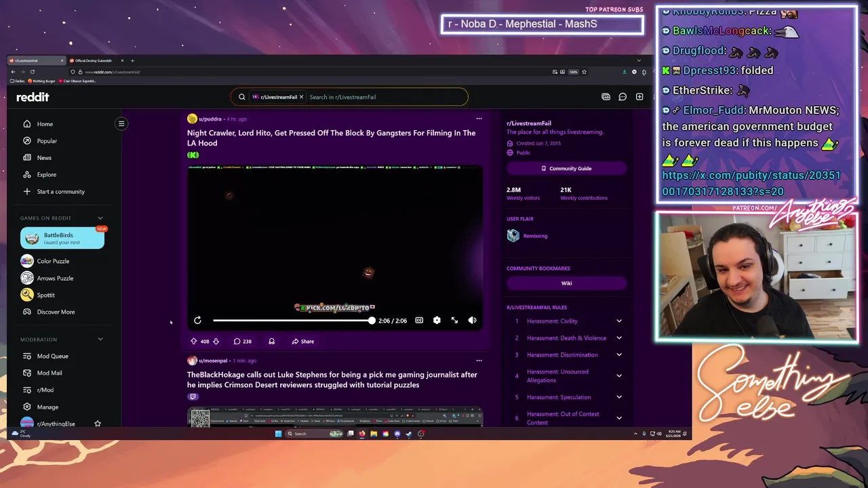Viewport: 868px width, 488px height.
Task: Open the chat icon in the reddit header
Action: [x=623, y=97]
